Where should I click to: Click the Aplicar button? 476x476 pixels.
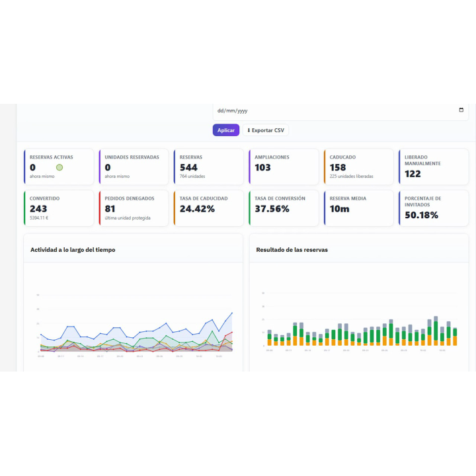tap(226, 130)
